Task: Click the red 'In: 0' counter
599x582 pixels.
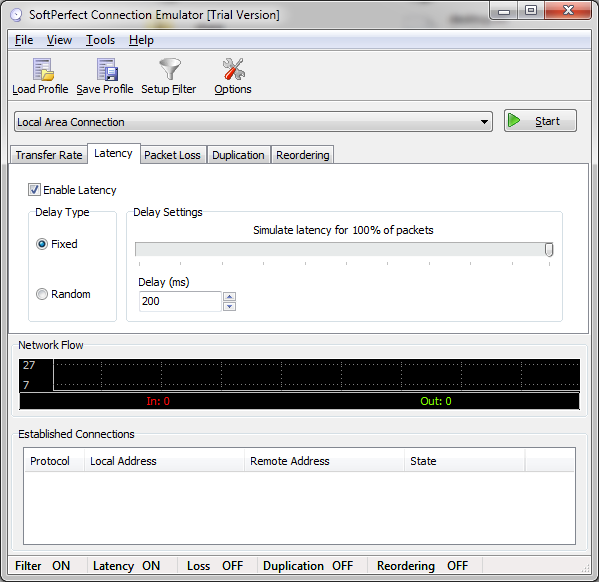Action: pyautogui.click(x=158, y=401)
